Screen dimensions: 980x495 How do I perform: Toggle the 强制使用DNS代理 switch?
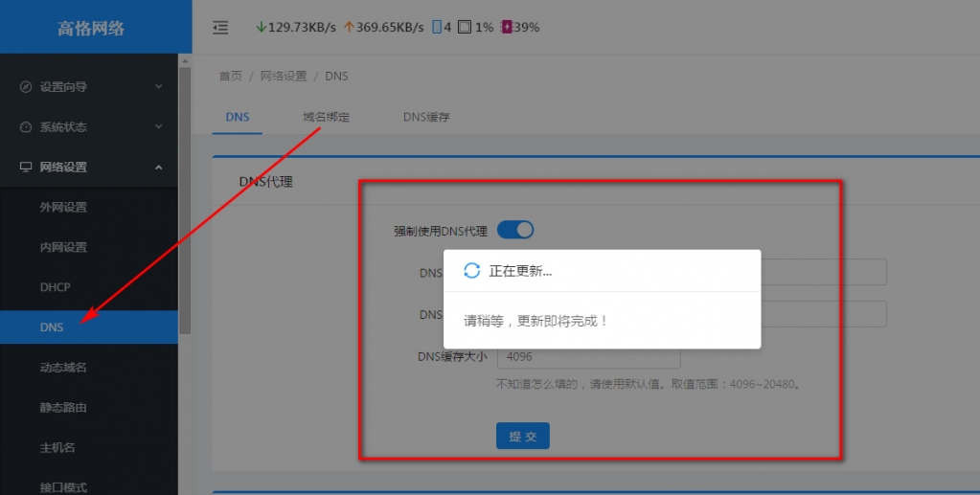pos(515,230)
